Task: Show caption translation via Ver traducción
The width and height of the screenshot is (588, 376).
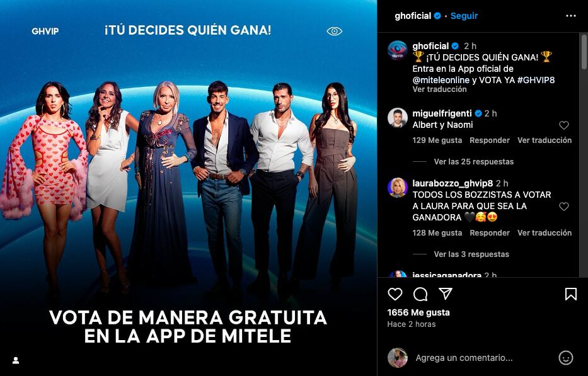Action: (439, 89)
